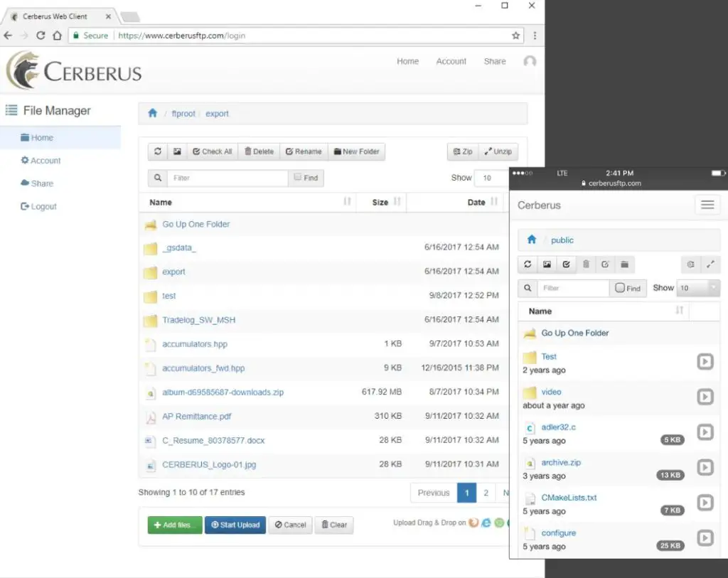The width and height of the screenshot is (728, 578).
Task: Go to page 2 in pagination
Action: point(485,492)
